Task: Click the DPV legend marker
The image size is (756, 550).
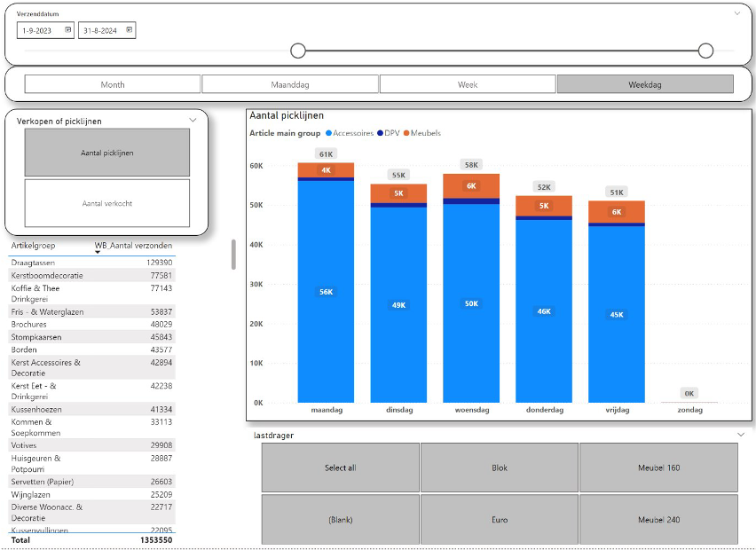Action: click(380, 133)
